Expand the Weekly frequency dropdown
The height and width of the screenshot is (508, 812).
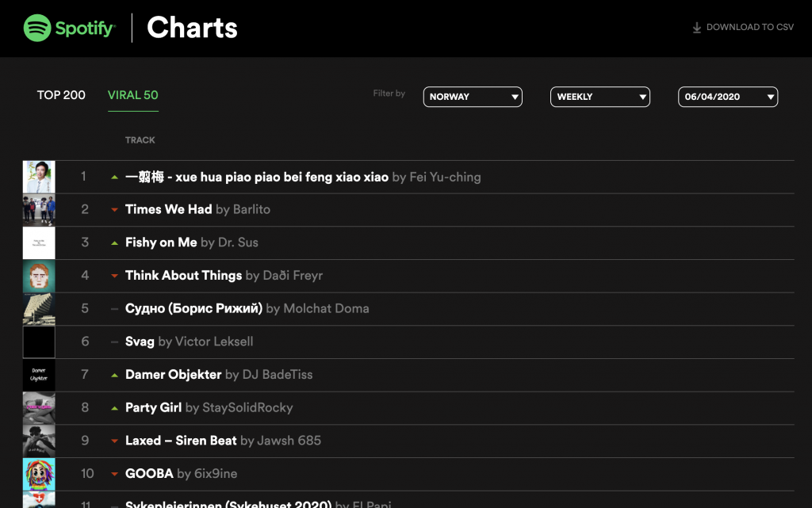click(x=600, y=97)
